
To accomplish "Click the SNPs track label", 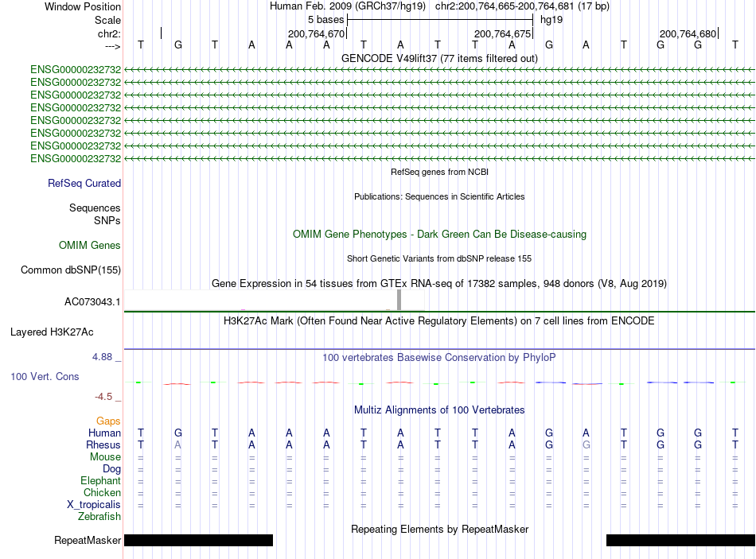I will click(x=107, y=220).
